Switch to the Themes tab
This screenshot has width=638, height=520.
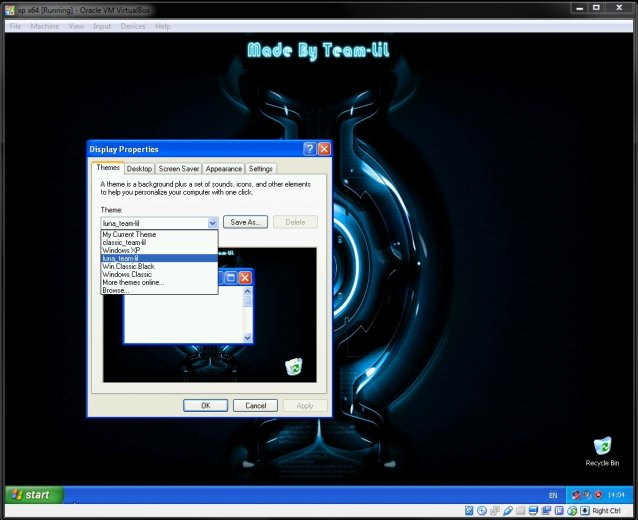pos(108,168)
